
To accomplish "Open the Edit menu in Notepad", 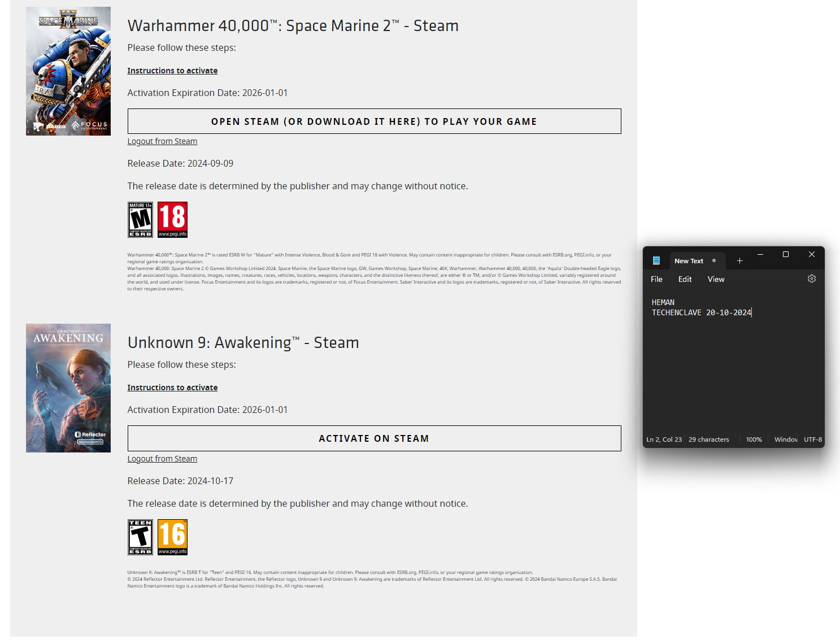I will [x=685, y=279].
